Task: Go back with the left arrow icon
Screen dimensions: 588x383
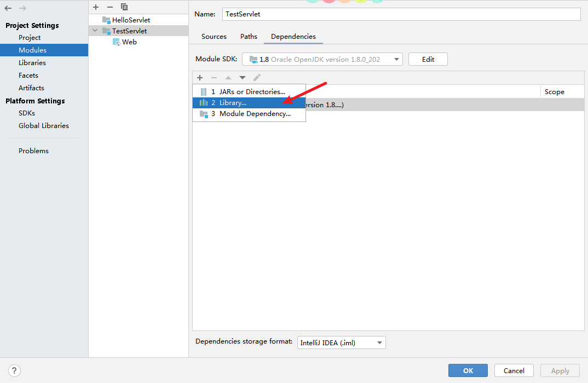Action: coord(8,8)
